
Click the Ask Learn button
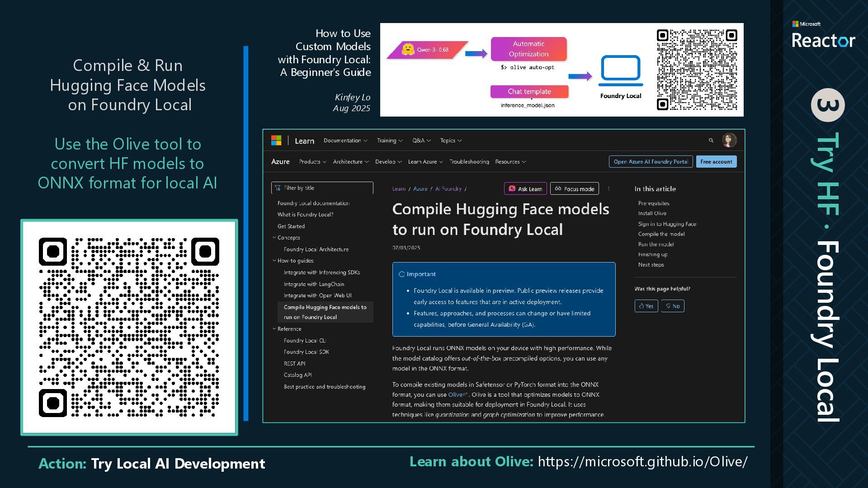pyautogui.click(x=525, y=189)
